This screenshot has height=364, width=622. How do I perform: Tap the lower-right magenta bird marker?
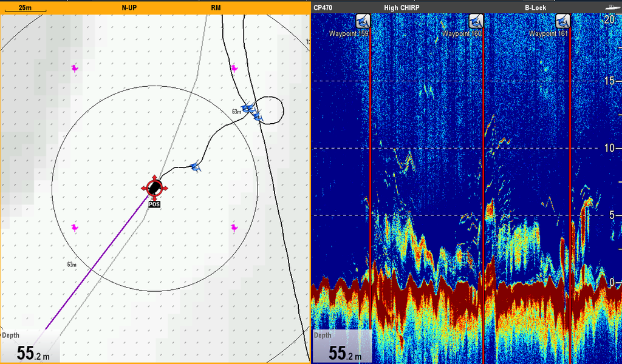234,227
